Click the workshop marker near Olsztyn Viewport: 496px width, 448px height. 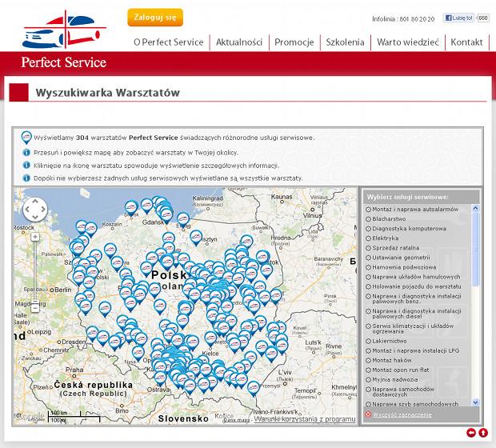click(196, 238)
